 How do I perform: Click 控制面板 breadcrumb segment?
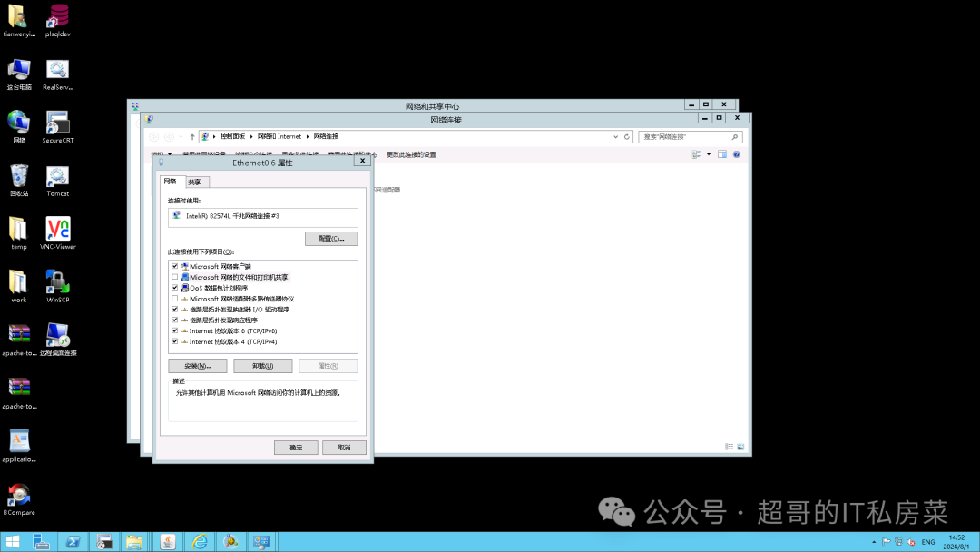[232, 136]
